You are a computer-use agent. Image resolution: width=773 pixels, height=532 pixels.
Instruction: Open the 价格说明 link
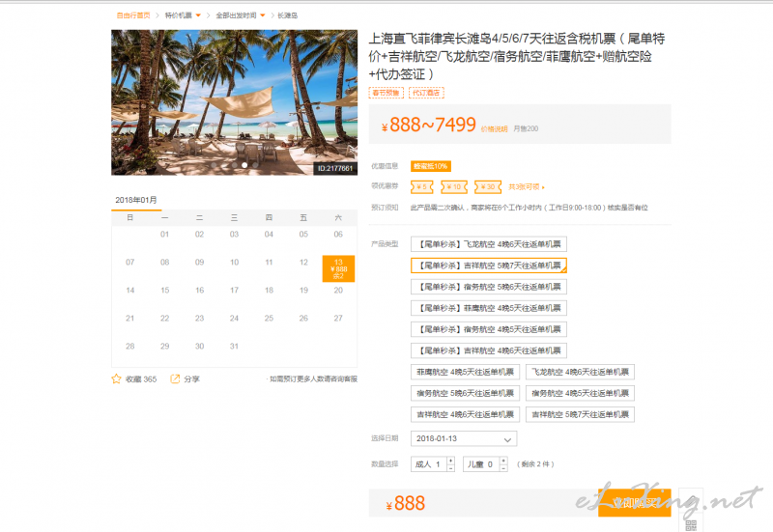494,129
